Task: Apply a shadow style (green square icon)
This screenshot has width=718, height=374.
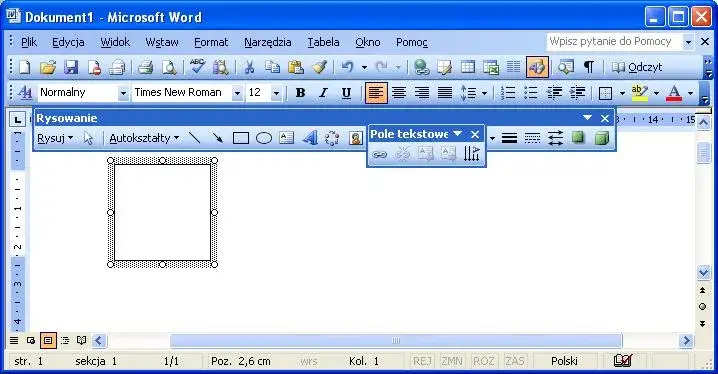Action: 578,138
